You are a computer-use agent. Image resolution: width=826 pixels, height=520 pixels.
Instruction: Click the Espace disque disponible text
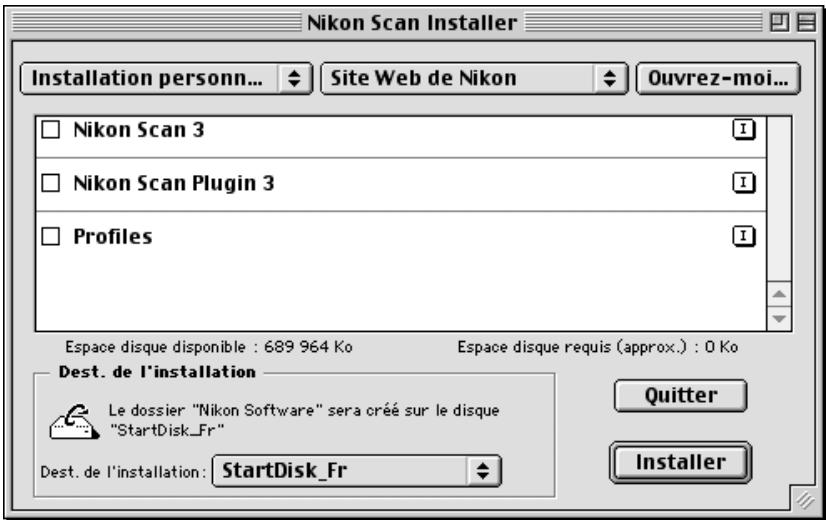[209, 347]
